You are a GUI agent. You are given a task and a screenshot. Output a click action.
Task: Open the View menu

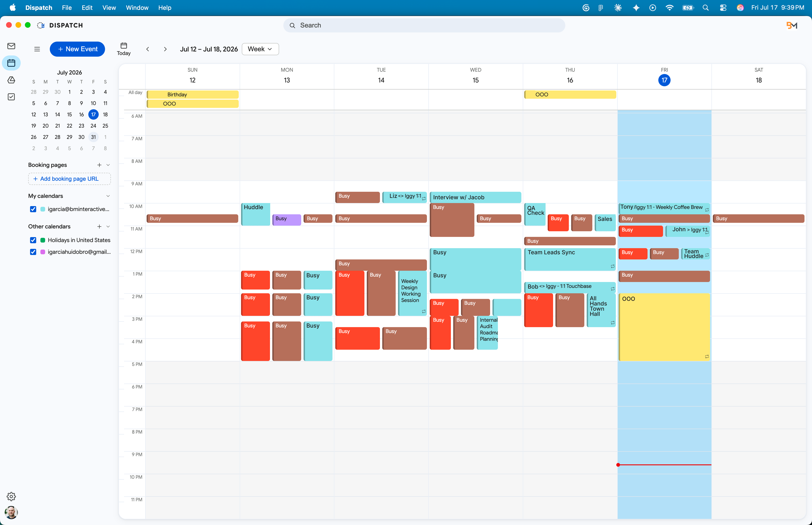coord(109,8)
